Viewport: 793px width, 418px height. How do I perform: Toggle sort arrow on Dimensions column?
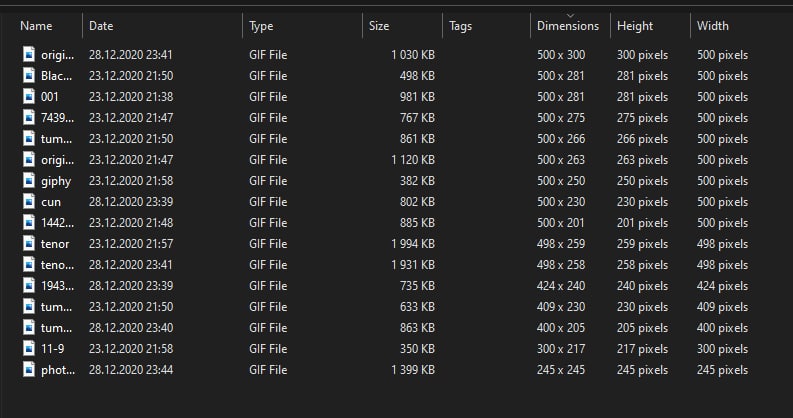(568, 25)
